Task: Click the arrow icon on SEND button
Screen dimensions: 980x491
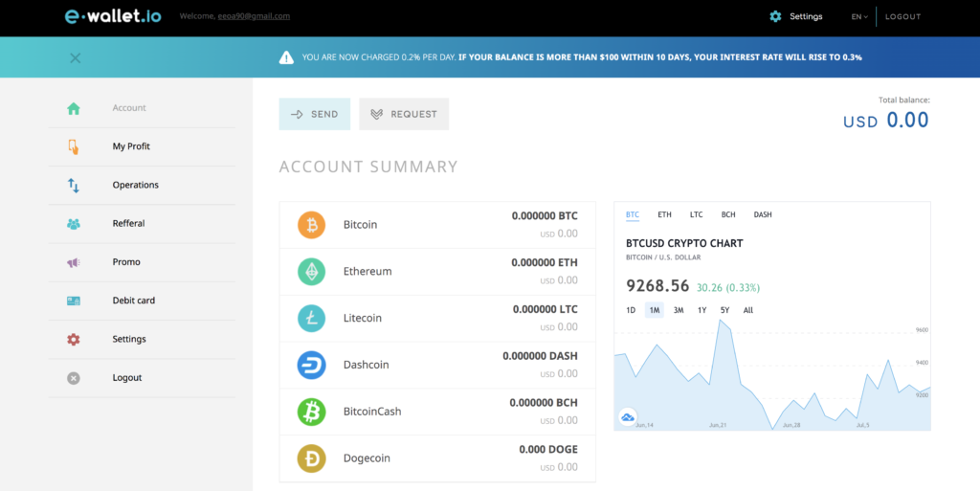Action: 297,114
